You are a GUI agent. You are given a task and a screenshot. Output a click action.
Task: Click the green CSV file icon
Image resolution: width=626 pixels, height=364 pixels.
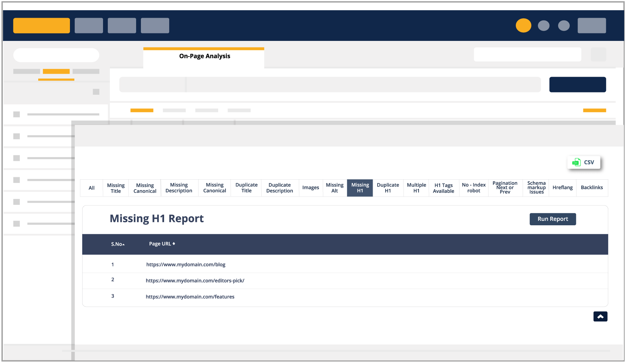(x=576, y=162)
